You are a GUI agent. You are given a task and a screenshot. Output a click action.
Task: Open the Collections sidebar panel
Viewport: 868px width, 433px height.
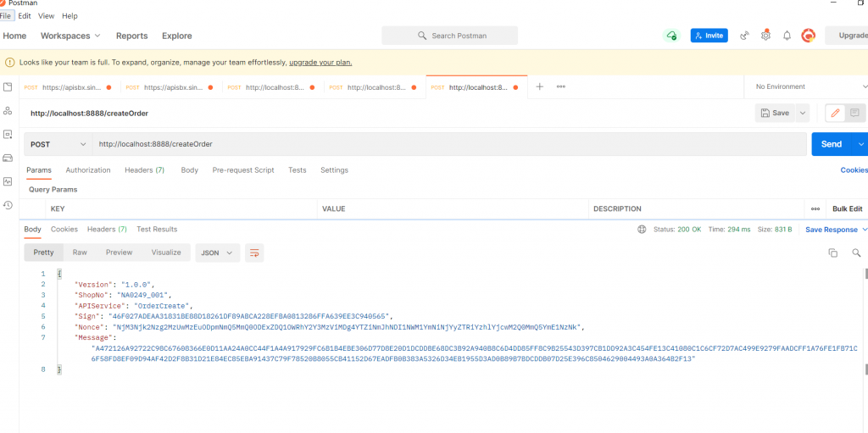pyautogui.click(x=8, y=87)
